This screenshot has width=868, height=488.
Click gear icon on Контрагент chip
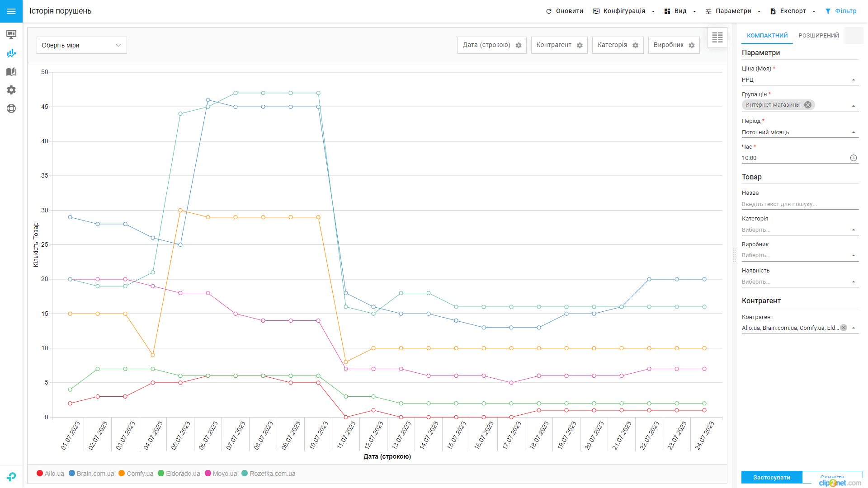[580, 46]
